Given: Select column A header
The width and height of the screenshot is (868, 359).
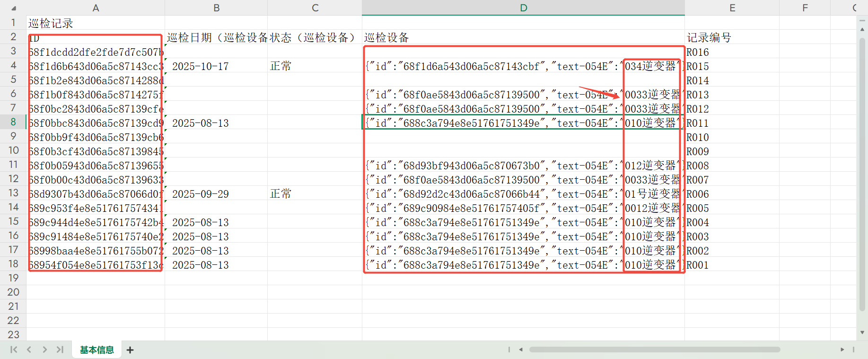Looking at the screenshot, I should [x=96, y=8].
